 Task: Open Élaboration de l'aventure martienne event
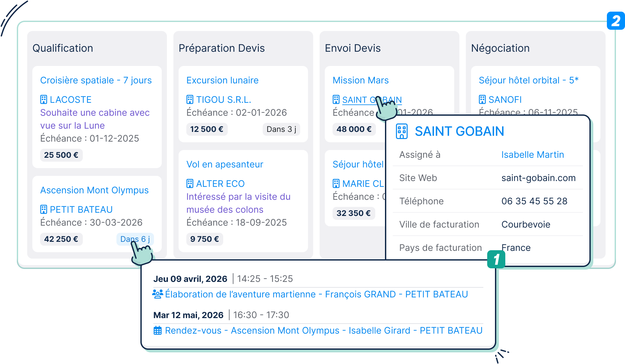tap(316, 294)
